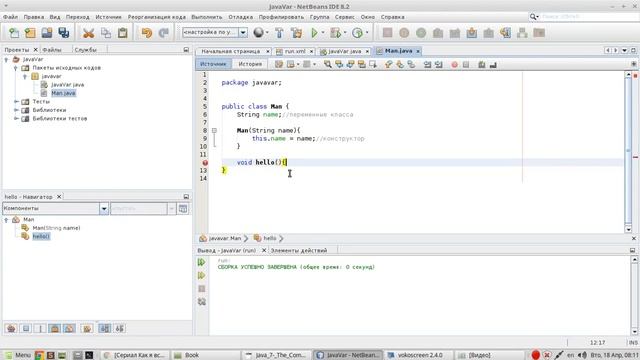Image resolution: width=640 pixels, height=360 pixels.
Task: Open the Menu button in taskbar
Action: pos(18,355)
